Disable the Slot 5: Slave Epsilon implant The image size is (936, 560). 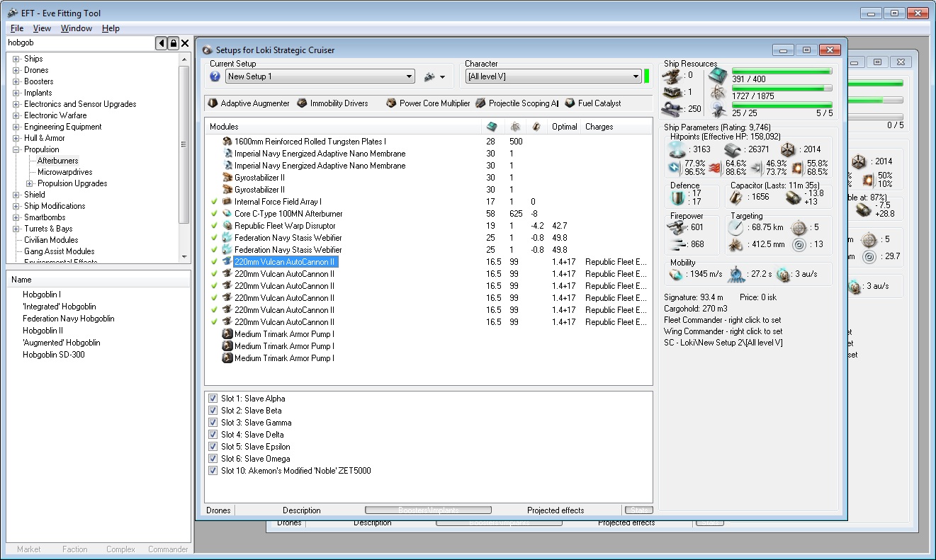213,447
